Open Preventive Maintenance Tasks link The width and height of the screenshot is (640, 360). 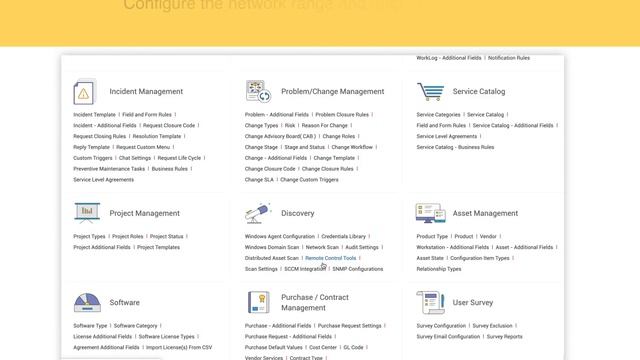coord(109,169)
